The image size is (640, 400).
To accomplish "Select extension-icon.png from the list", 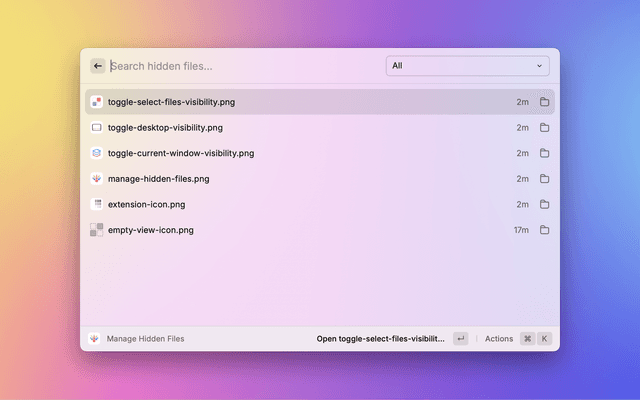I will pyautogui.click(x=300, y=204).
